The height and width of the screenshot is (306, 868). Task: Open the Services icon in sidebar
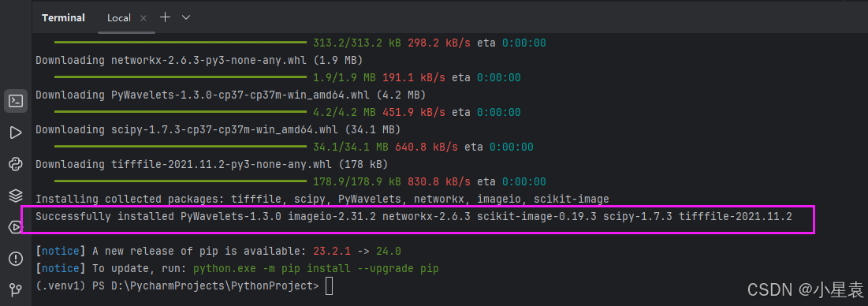16,227
